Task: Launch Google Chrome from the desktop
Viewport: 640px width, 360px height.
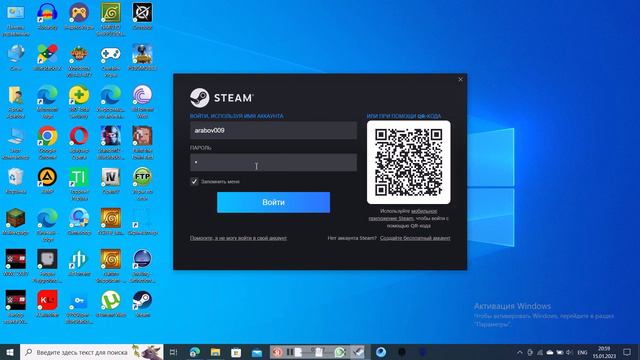Action: pos(47,136)
